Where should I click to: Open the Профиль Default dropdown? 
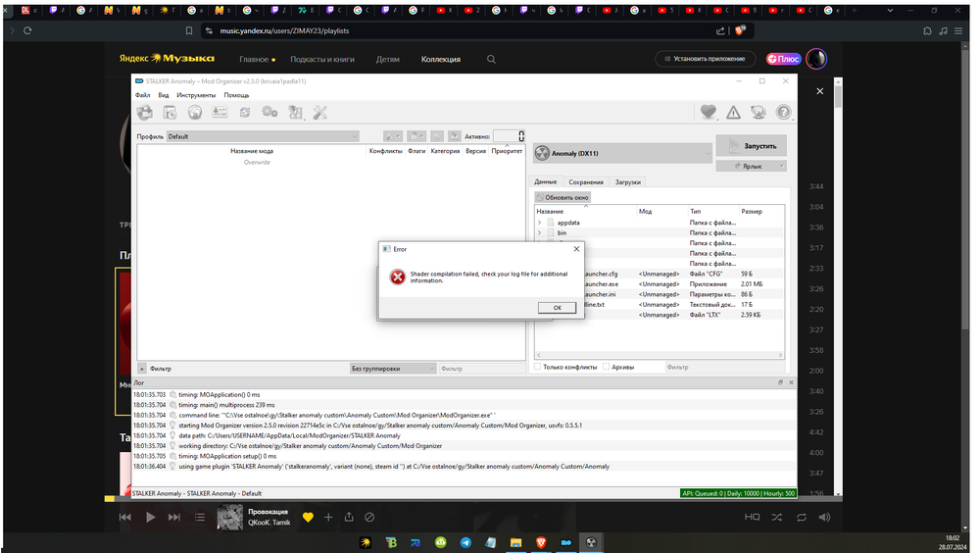point(263,136)
